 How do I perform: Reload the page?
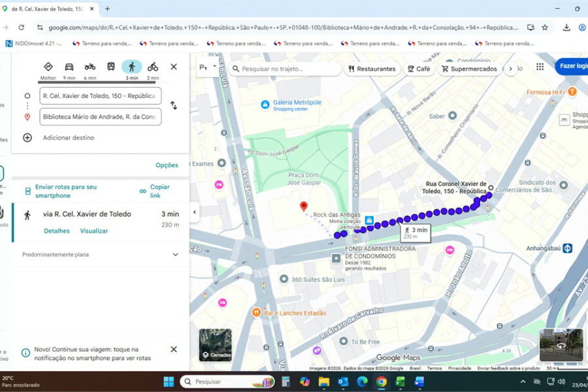(22, 27)
